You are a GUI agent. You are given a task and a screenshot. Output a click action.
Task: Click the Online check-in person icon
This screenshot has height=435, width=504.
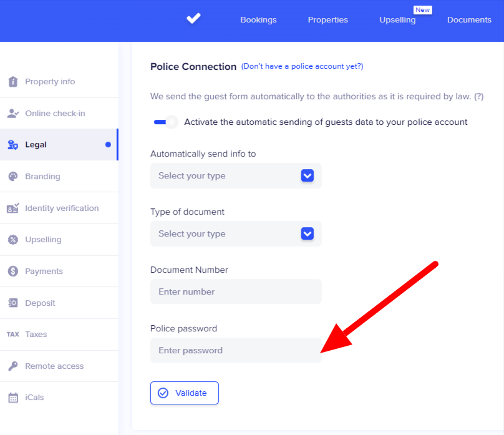[x=12, y=114]
